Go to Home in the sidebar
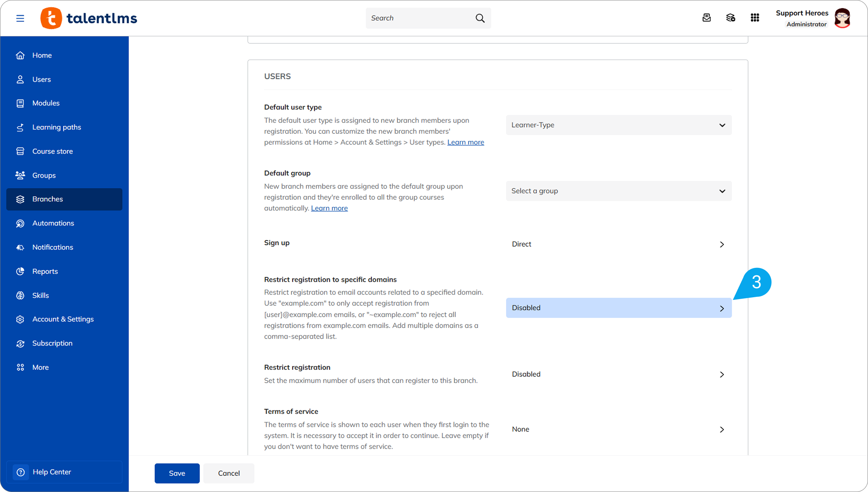The height and width of the screenshot is (492, 868). click(x=64, y=55)
